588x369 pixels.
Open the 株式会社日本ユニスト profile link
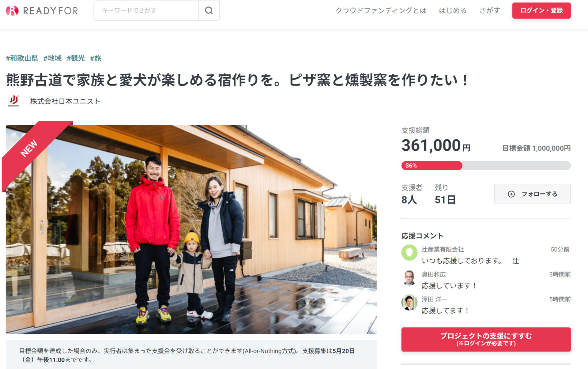pos(65,101)
